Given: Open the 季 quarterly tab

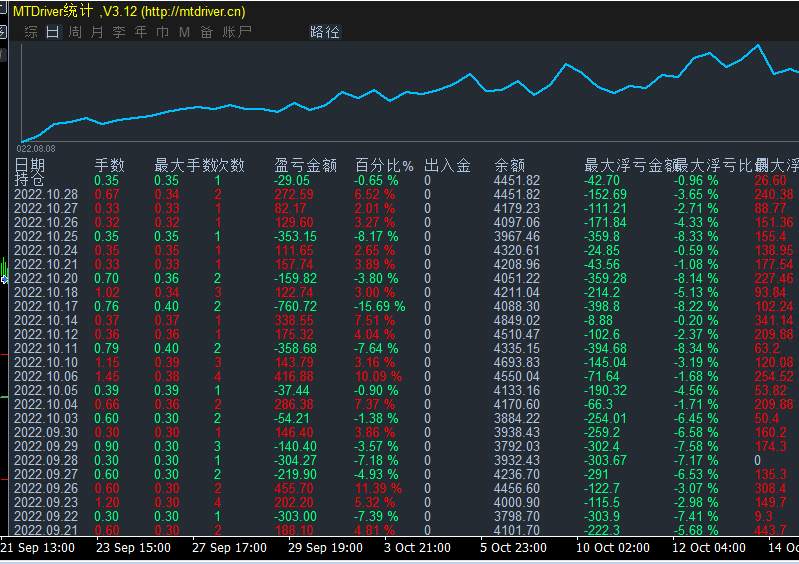Looking at the screenshot, I should coord(119,32).
